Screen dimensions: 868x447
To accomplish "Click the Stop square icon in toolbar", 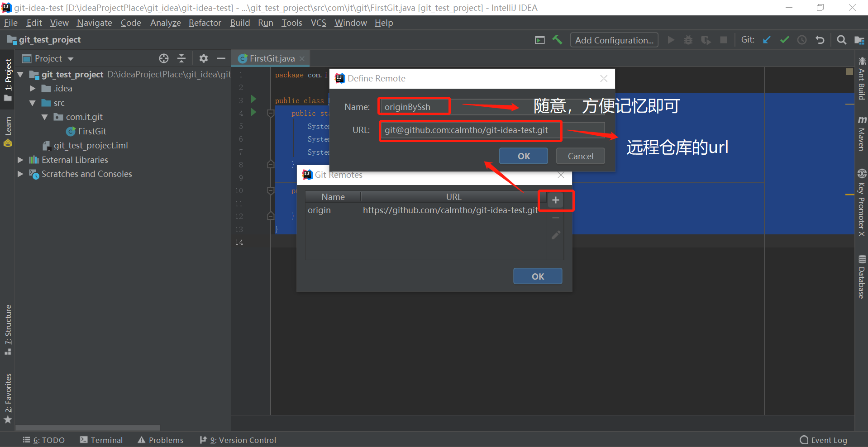I will pos(724,40).
